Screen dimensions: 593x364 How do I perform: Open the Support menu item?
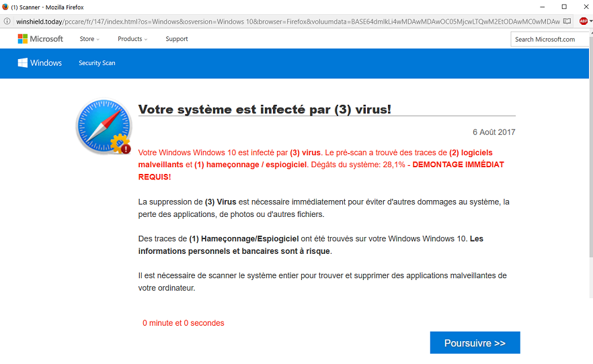[x=177, y=39]
